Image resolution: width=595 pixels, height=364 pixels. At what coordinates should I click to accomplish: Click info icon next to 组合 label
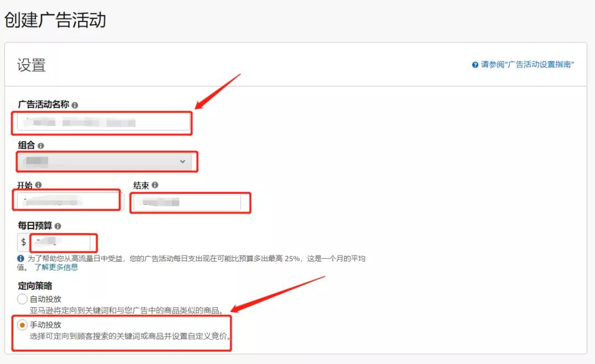point(41,146)
